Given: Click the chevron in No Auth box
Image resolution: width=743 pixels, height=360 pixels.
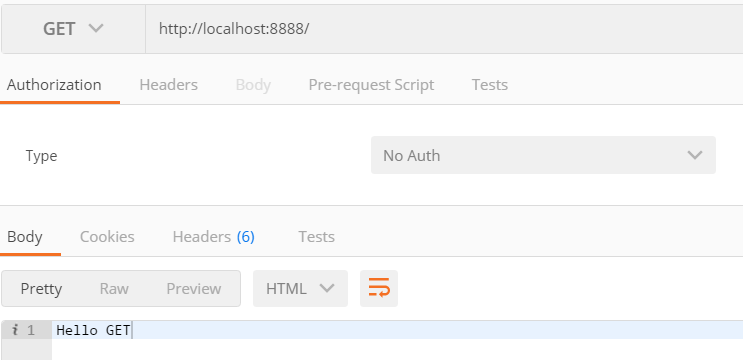Looking at the screenshot, I should click(695, 155).
